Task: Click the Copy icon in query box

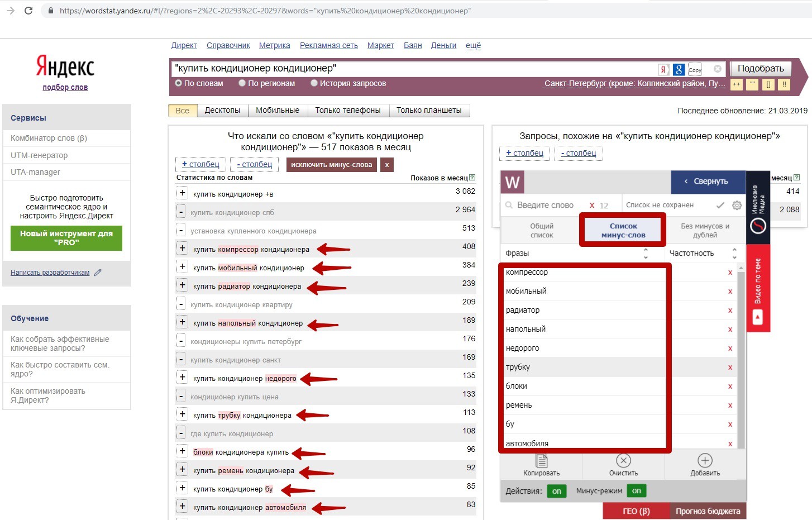Action: click(695, 69)
